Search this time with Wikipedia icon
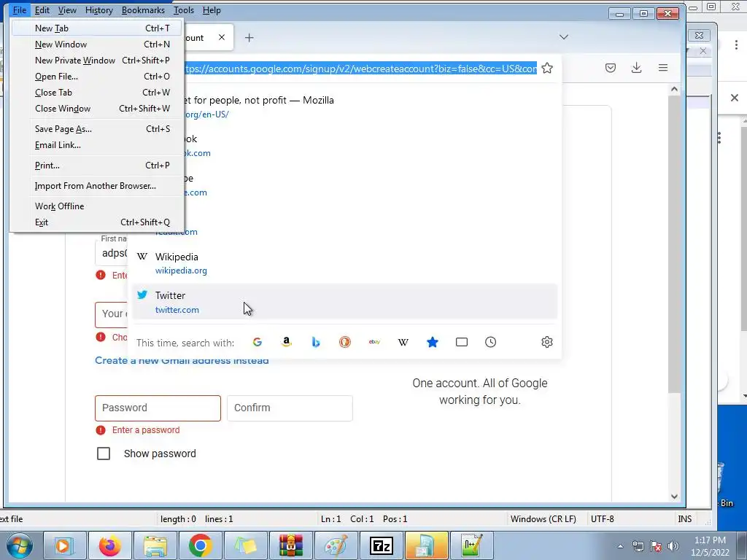 pos(403,342)
